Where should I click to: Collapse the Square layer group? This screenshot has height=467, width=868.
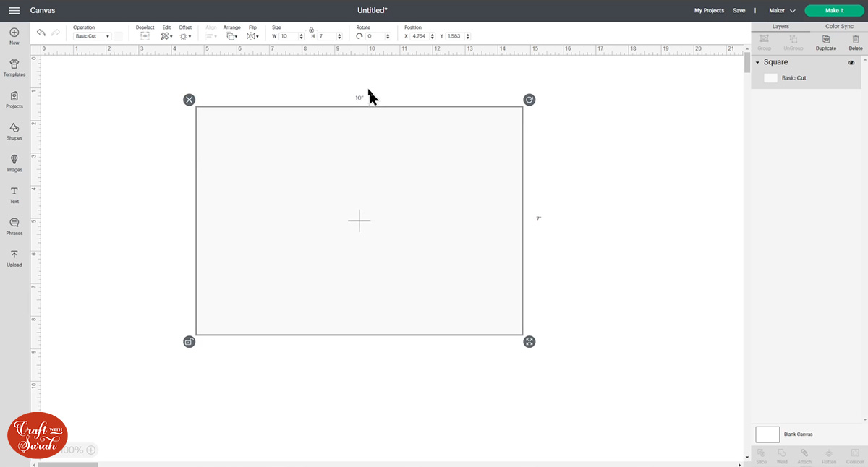pos(756,62)
